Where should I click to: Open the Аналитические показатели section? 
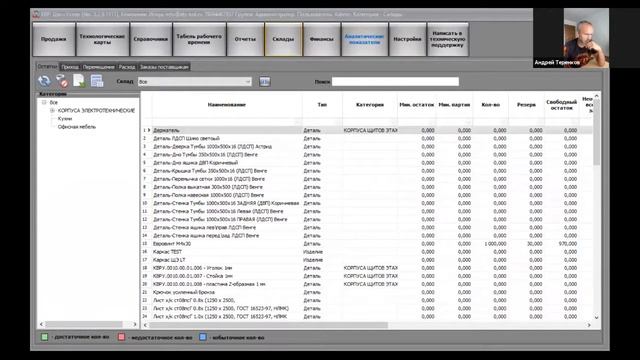click(x=364, y=39)
